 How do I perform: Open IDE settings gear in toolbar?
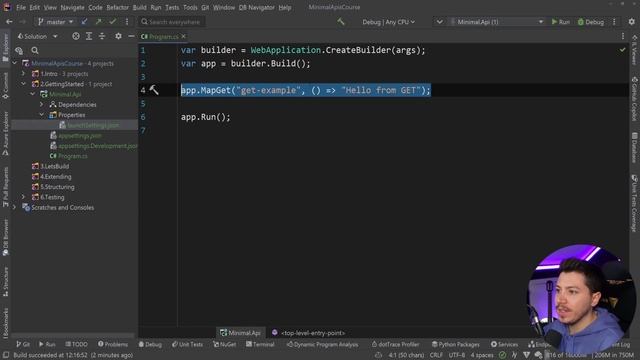(x=631, y=22)
